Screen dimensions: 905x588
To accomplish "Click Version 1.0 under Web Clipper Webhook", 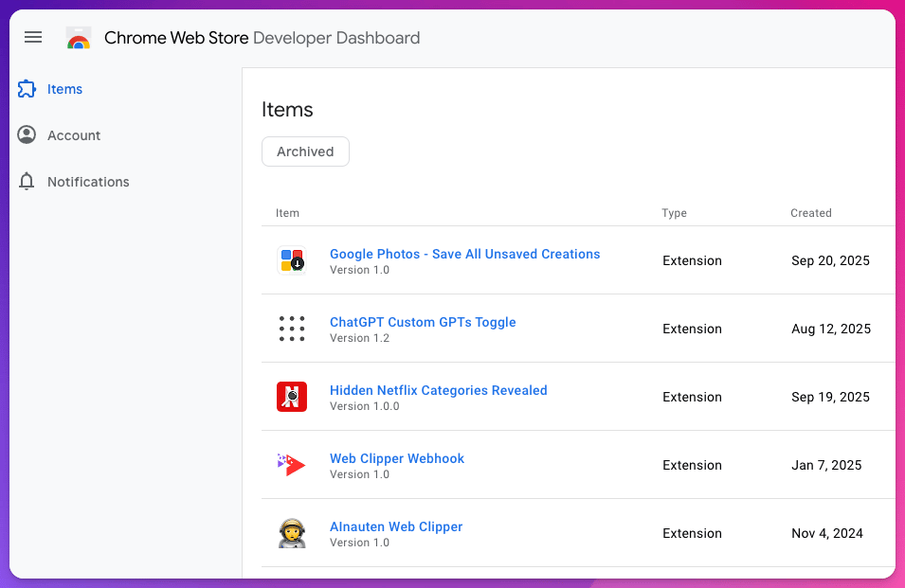I will [359, 474].
